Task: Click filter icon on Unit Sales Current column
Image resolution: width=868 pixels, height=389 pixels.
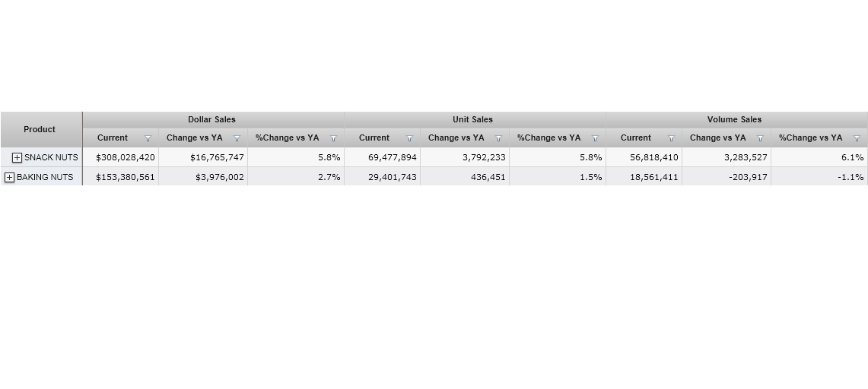Action: tap(410, 138)
